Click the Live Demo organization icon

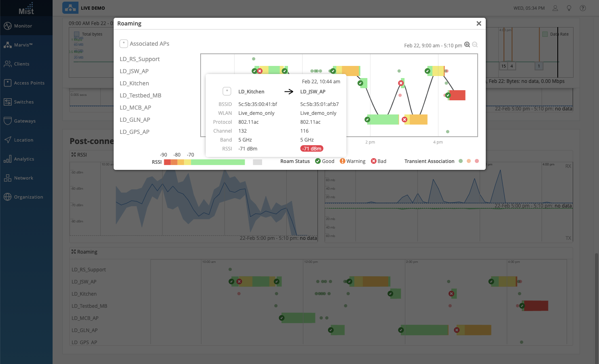tap(70, 8)
